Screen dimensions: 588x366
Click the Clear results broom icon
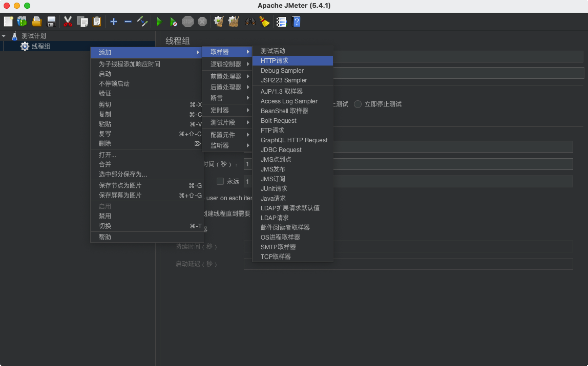219,22
